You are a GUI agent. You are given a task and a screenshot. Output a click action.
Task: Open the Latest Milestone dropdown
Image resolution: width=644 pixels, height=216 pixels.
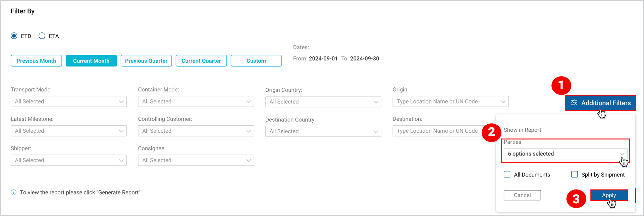[x=69, y=131]
